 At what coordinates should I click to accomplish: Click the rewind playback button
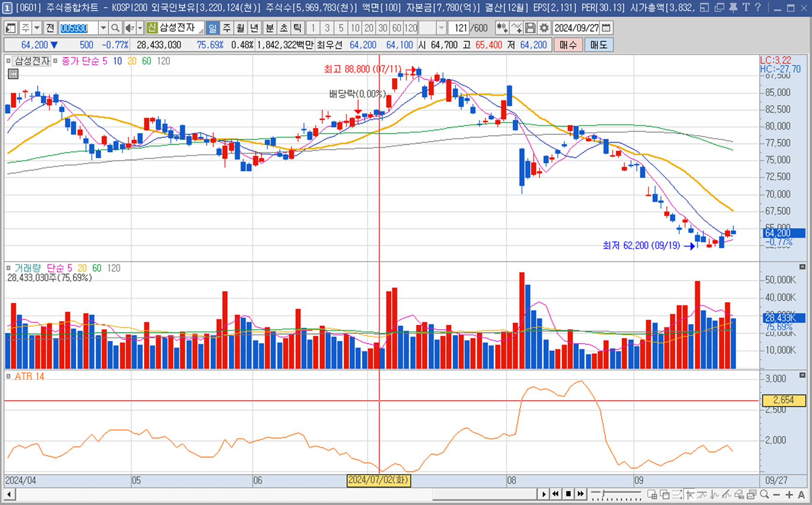pos(556,494)
